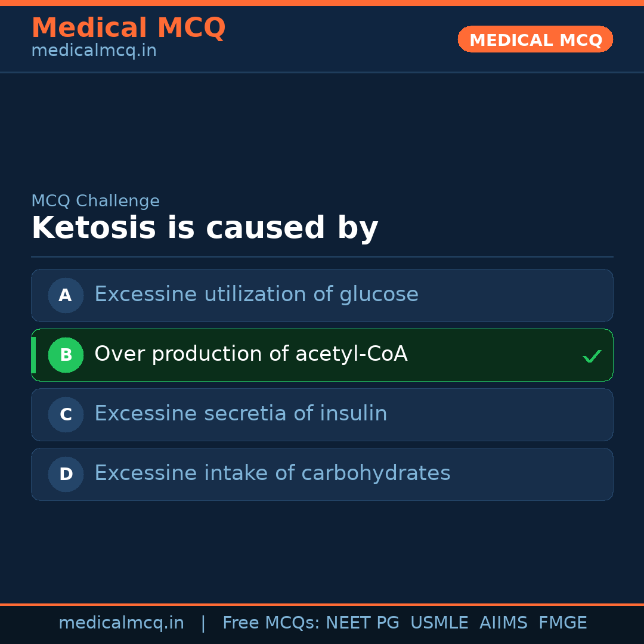Click the letter A option badge
The height and width of the screenshot is (644, 644).
[x=66, y=295]
